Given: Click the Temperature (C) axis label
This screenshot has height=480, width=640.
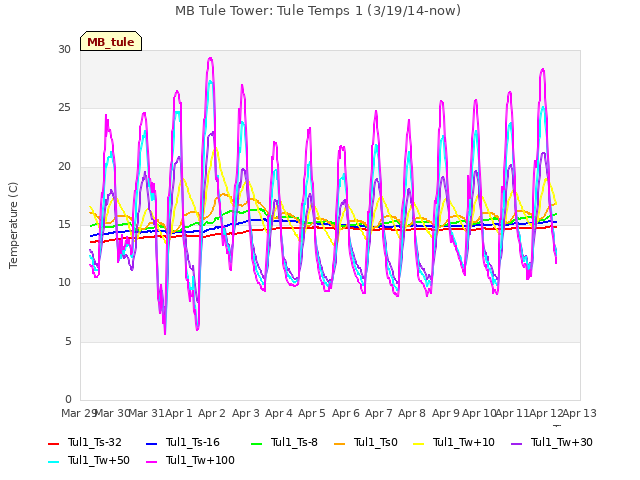Looking at the screenshot, I should click(13, 225).
